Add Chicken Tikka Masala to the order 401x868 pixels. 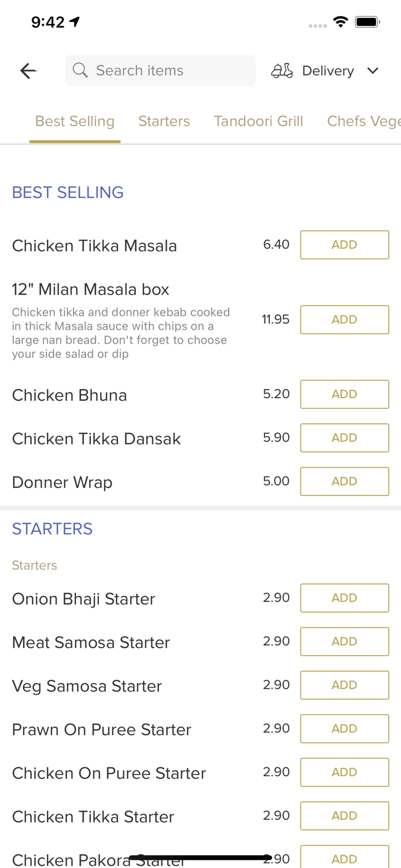(x=344, y=244)
